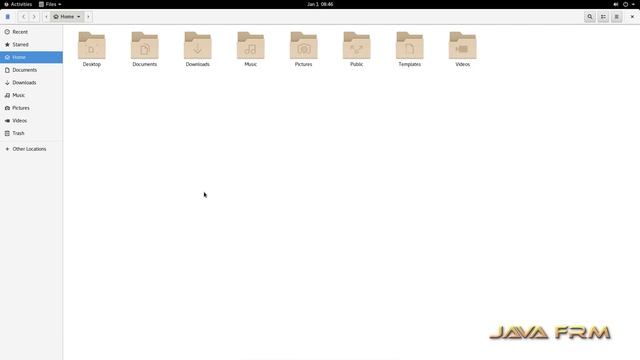Open the Activities overview
The image size is (640, 360).
18,4
